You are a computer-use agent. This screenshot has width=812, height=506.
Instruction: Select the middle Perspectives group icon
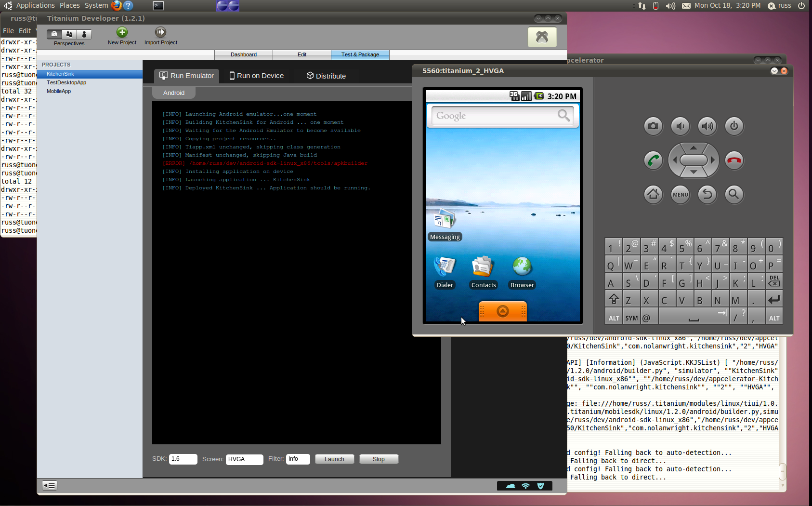tap(69, 34)
